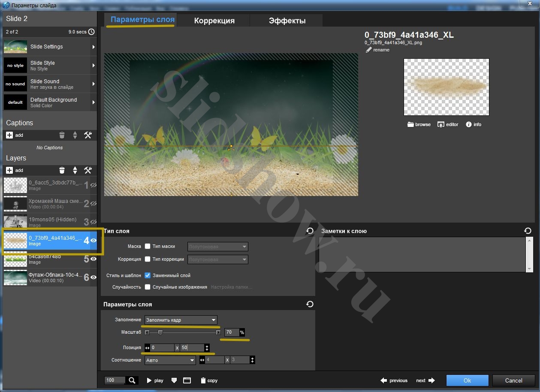Click the slide duration clock icon

tap(91, 32)
